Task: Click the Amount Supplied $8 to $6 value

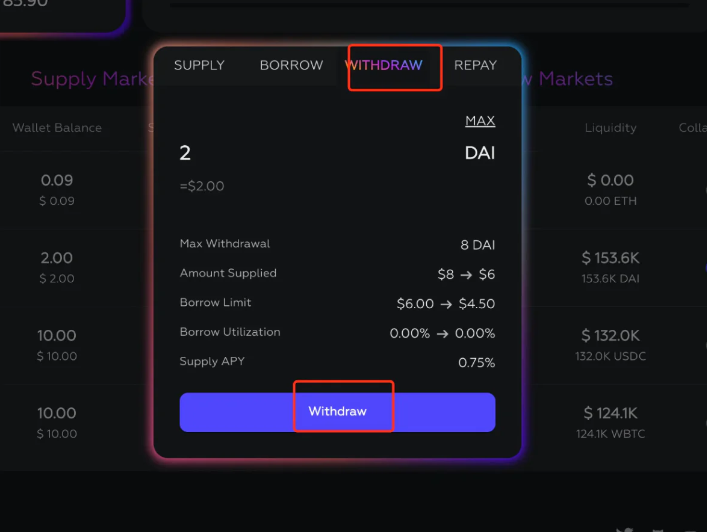Action: point(466,274)
